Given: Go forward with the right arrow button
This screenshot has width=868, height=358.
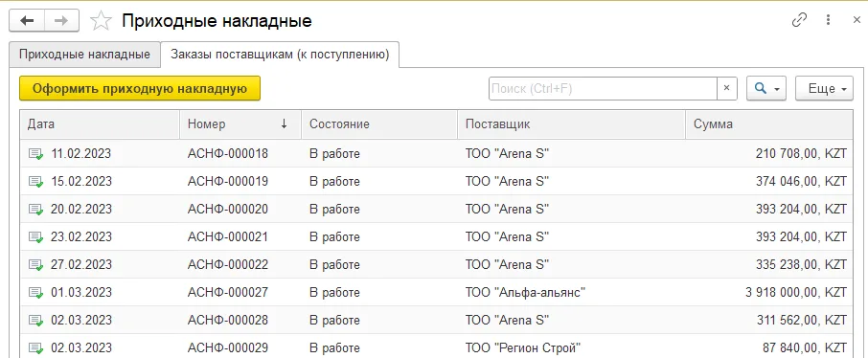Looking at the screenshot, I should pos(62,21).
